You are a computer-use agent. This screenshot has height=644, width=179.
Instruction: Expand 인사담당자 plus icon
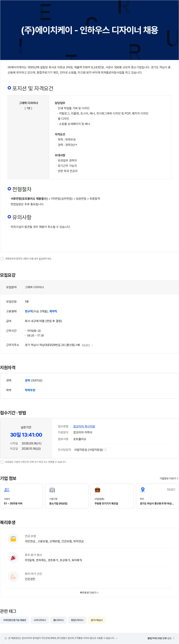[105, 449]
